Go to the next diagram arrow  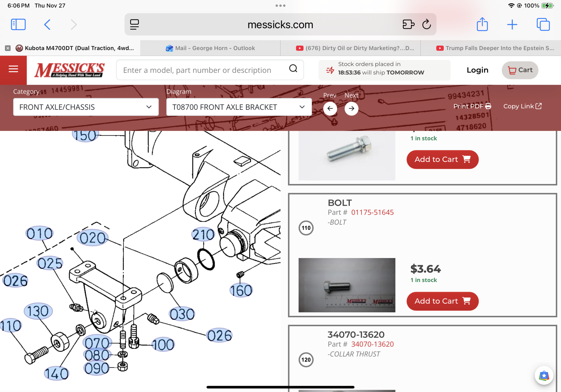pyautogui.click(x=351, y=108)
